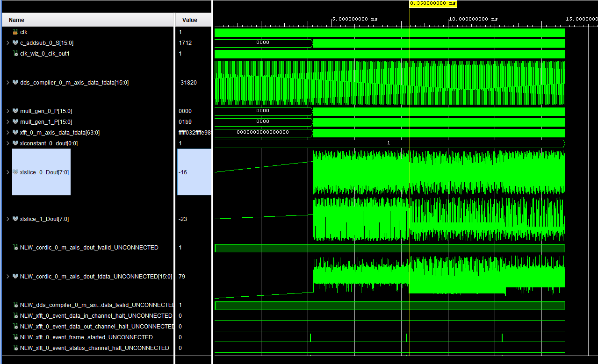Screen dimensions: 598x364
Task: Click the NLW_xfft_0_event_frame_started signal icon
Action: pos(15,337)
